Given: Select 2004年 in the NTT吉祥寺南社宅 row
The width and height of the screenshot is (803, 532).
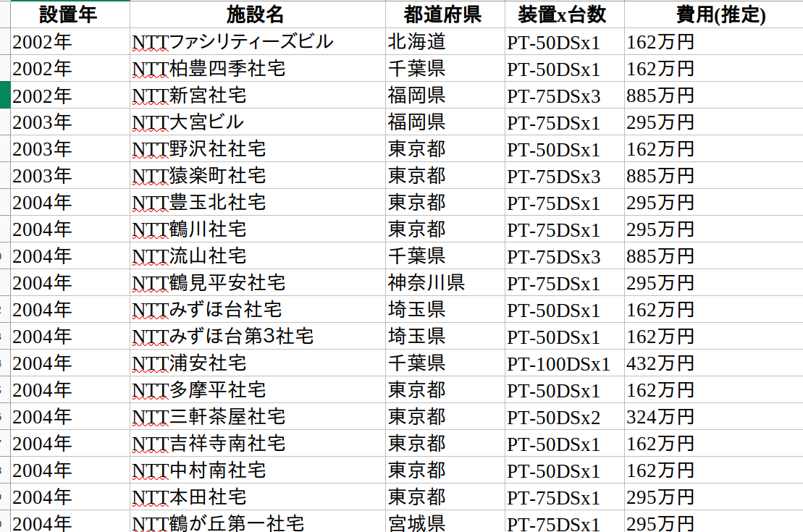Looking at the screenshot, I should tap(70, 444).
